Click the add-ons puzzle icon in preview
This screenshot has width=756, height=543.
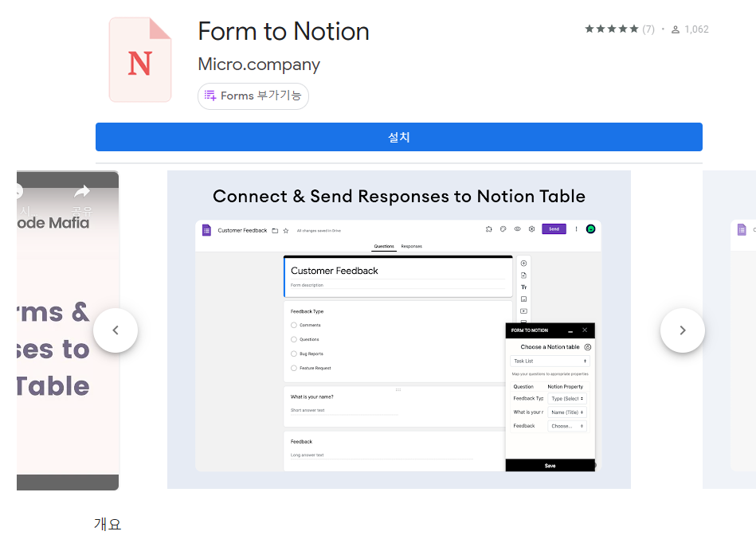489,229
